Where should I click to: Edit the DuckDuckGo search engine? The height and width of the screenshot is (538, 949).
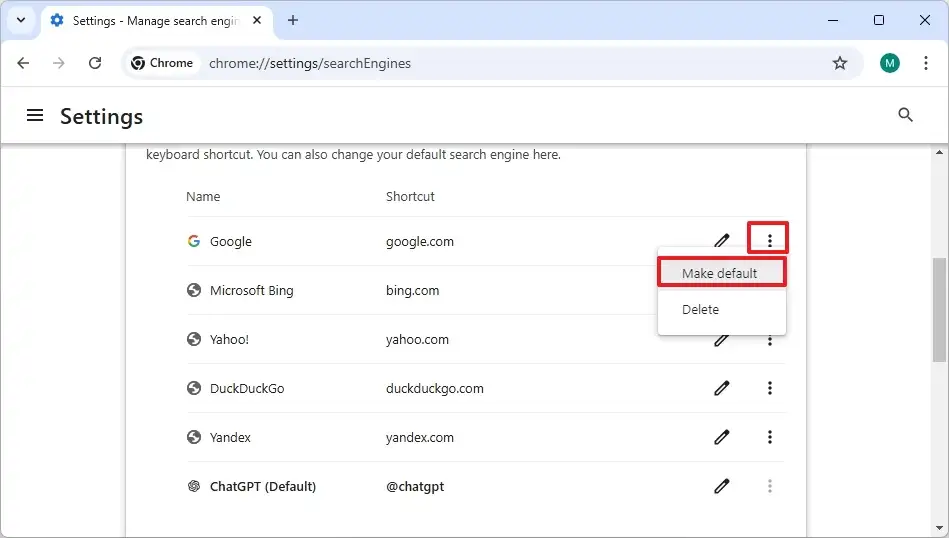pyautogui.click(x=721, y=388)
